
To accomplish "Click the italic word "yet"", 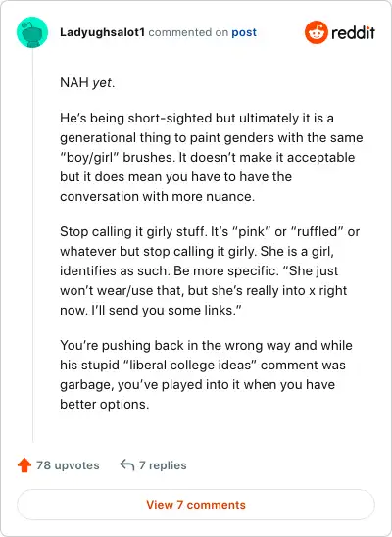I will 102,83.
